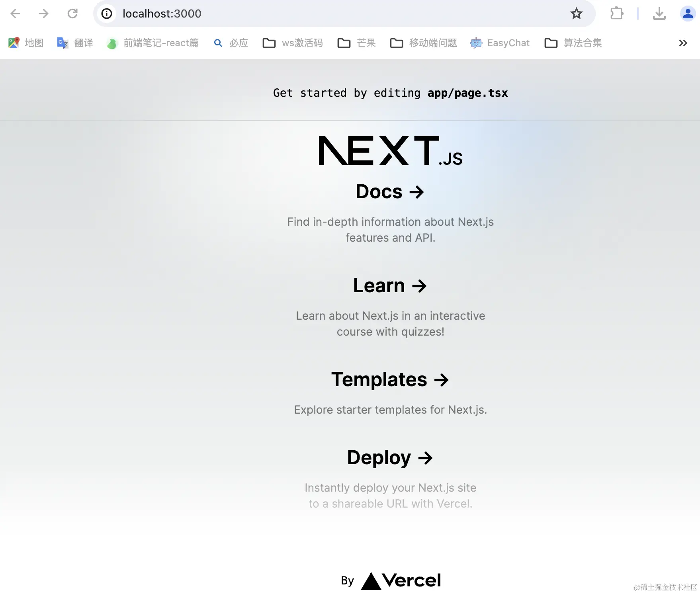Image resolution: width=700 pixels, height=594 pixels.
Task: Open the 前端笔记-react篇 bookmark
Action: click(x=153, y=43)
